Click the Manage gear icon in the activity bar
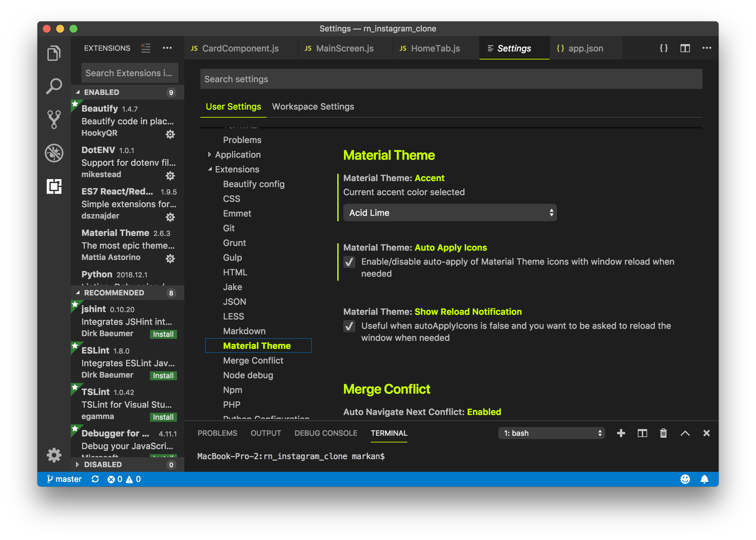Image resolution: width=756 pixels, height=540 pixels. pyautogui.click(x=54, y=455)
